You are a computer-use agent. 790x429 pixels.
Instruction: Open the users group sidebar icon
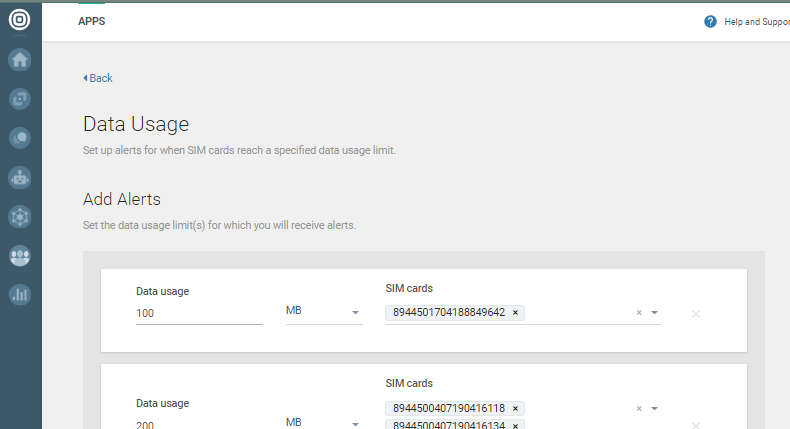click(x=20, y=255)
